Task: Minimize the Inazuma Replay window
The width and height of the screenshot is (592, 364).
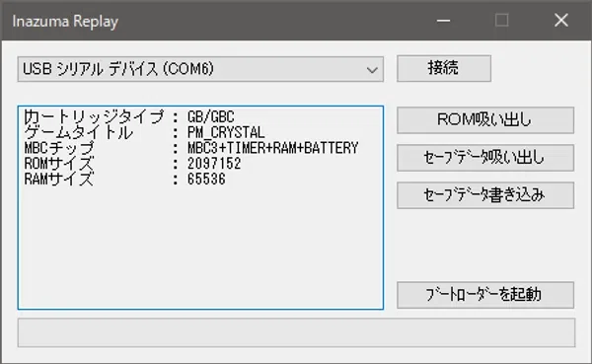Action: [443, 21]
